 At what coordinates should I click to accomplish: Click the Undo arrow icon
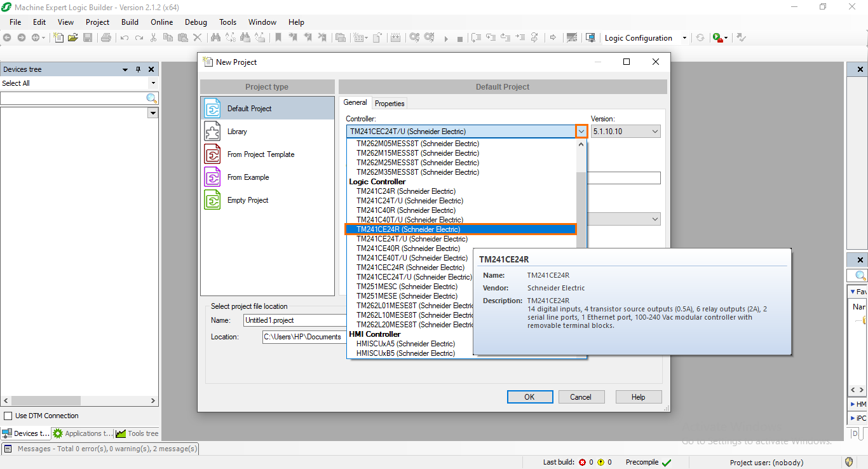pos(125,38)
